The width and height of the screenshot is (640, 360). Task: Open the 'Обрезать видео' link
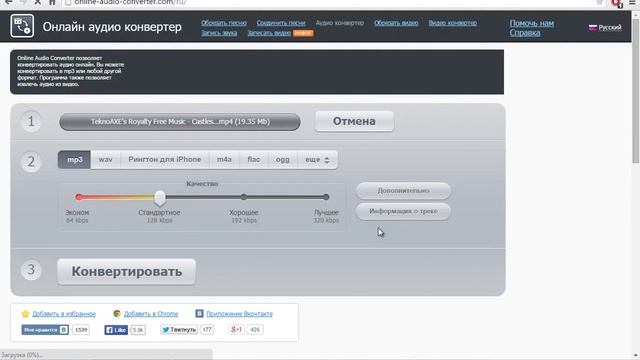(x=396, y=23)
